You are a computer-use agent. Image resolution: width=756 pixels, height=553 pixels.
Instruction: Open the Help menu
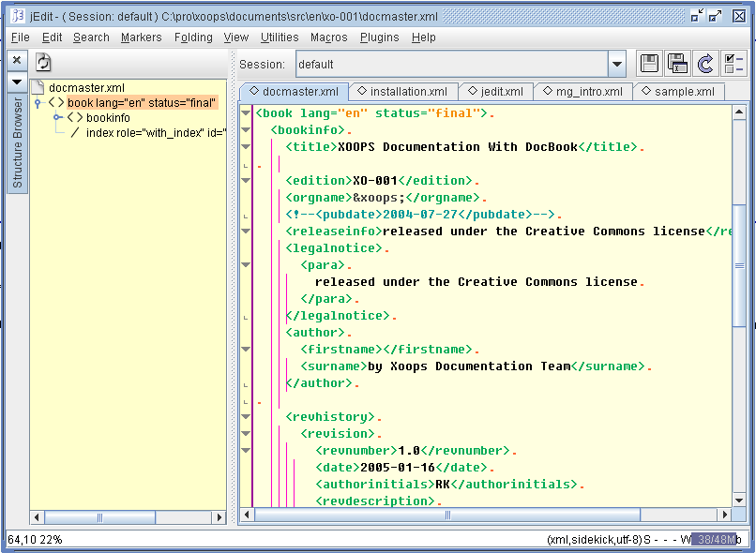click(423, 37)
